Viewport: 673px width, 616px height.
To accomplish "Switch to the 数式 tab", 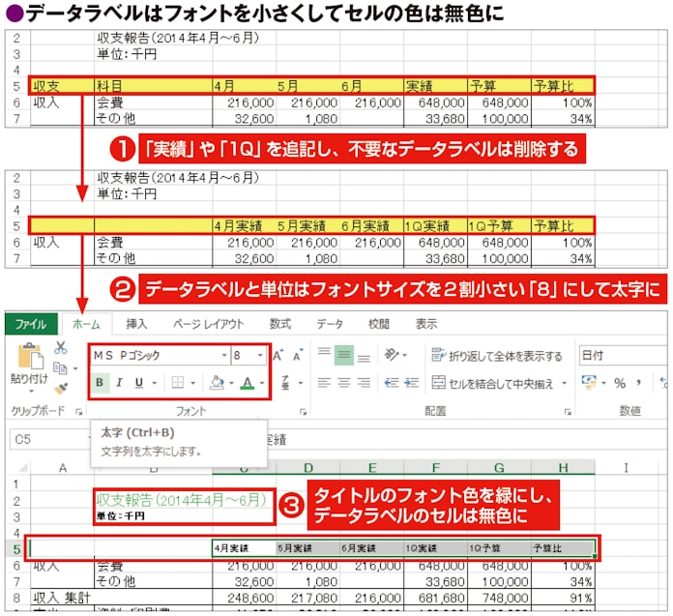I will pos(280,324).
